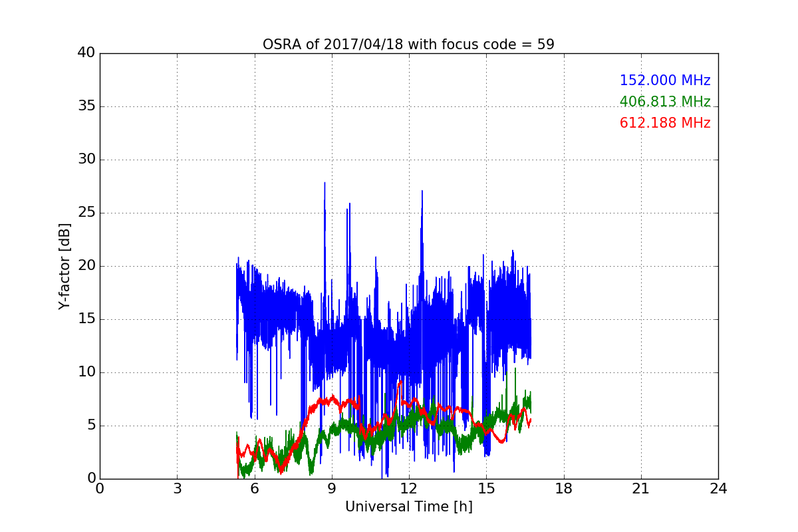The height and width of the screenshot is (532, 798).
Task: Click the y-axis tick label 5
Action: point(90,426)
